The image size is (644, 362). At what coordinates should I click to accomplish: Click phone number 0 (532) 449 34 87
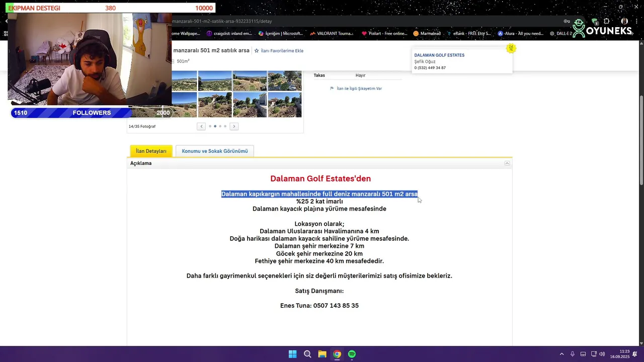pyautogui.click(x=430, y=67)
